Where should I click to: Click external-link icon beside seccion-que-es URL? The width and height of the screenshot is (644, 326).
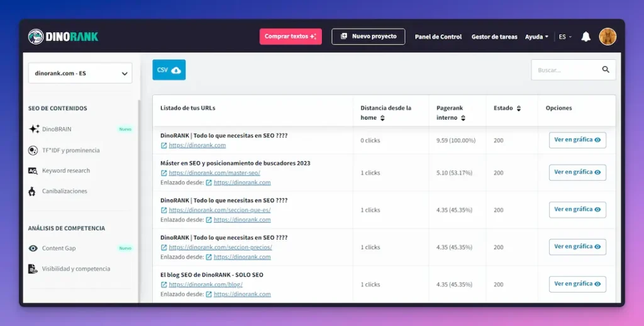coord(164,210)
